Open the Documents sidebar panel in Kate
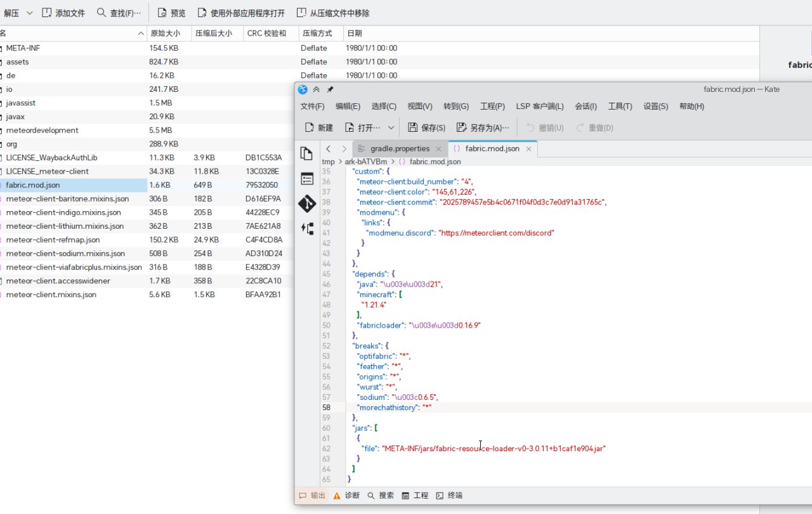 coord(307,153)
